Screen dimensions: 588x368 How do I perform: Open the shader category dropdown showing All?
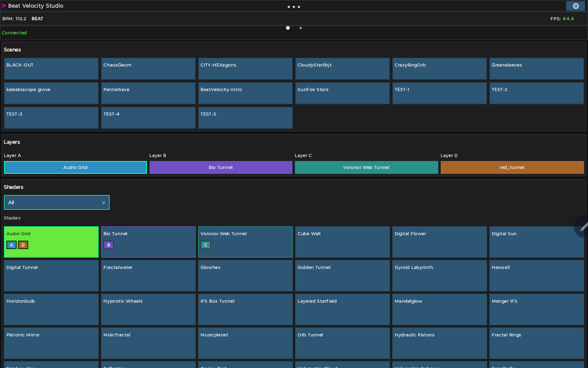(x=57, y=202)
